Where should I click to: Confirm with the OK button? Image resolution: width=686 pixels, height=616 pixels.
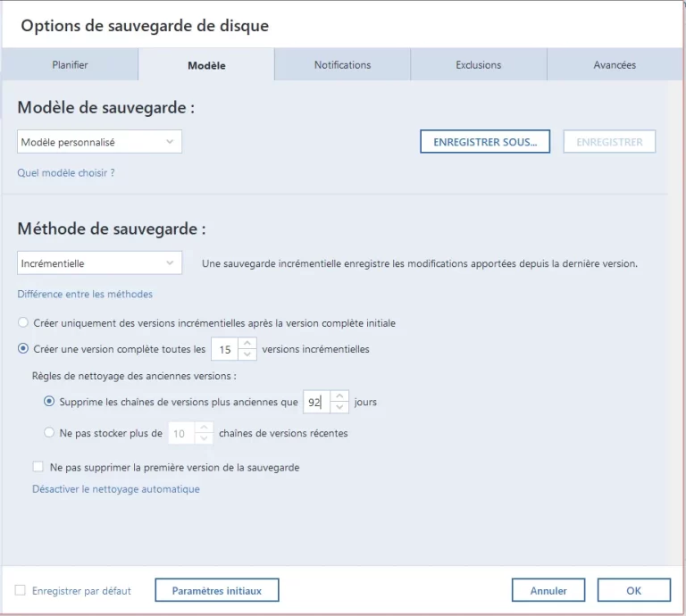pyautogui.click(x=633, y=590)
